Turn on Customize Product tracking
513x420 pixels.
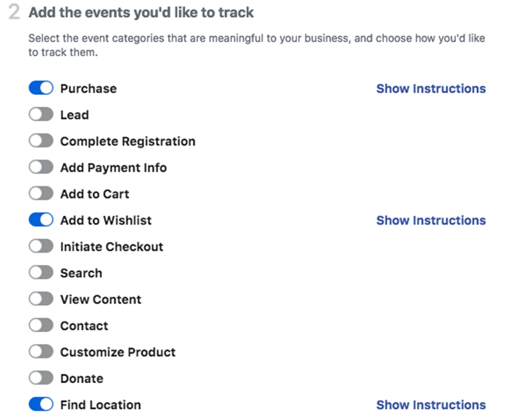point(41,352)
